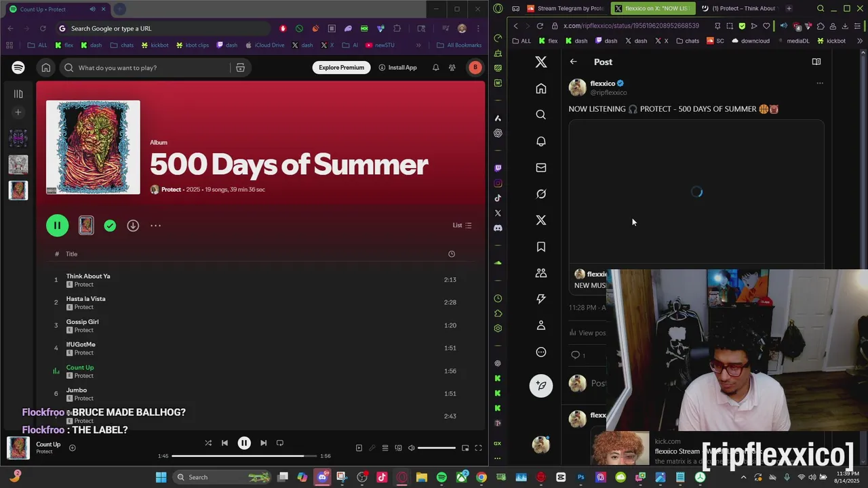Click Explore Premium button
868x488 pixels.
(342, 68)
